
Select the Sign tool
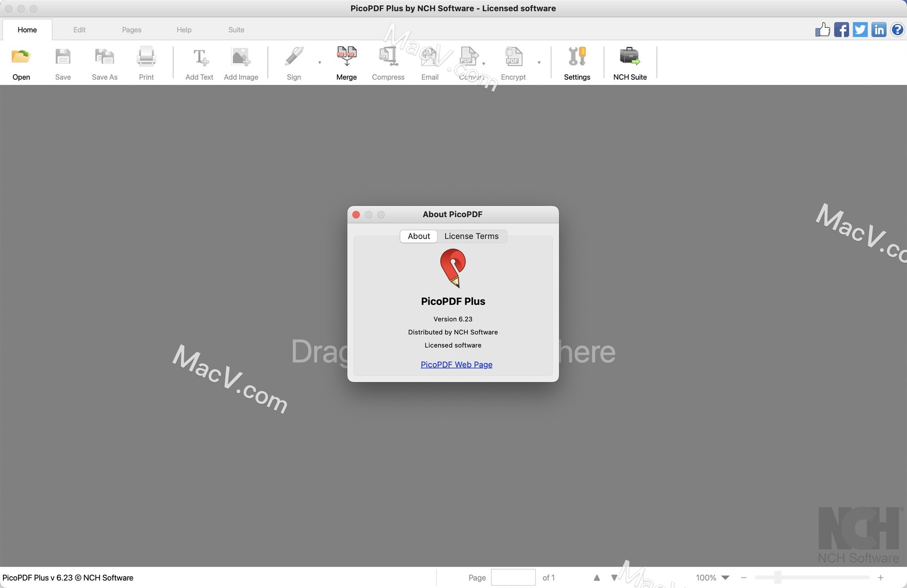click(x=293, y=63)
